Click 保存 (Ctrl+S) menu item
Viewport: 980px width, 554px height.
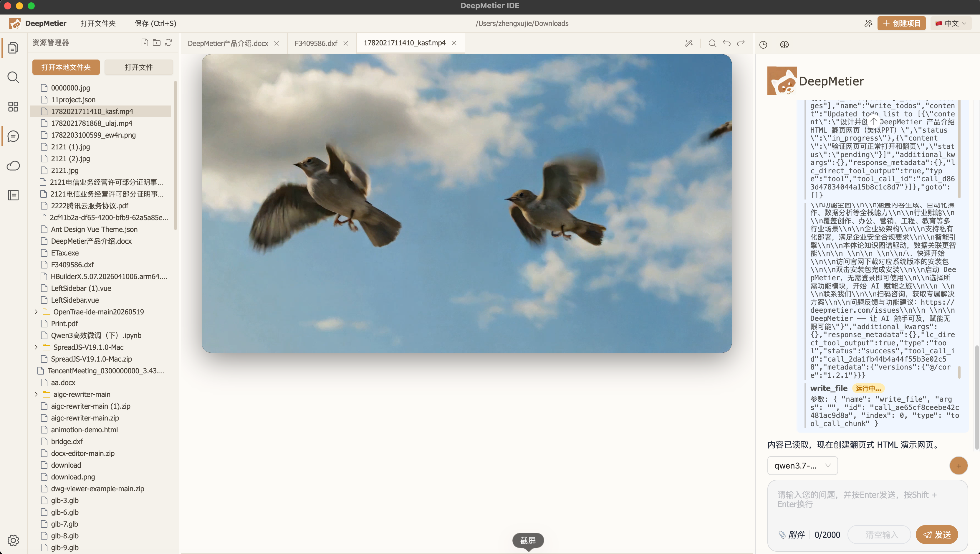click(155, 24)
